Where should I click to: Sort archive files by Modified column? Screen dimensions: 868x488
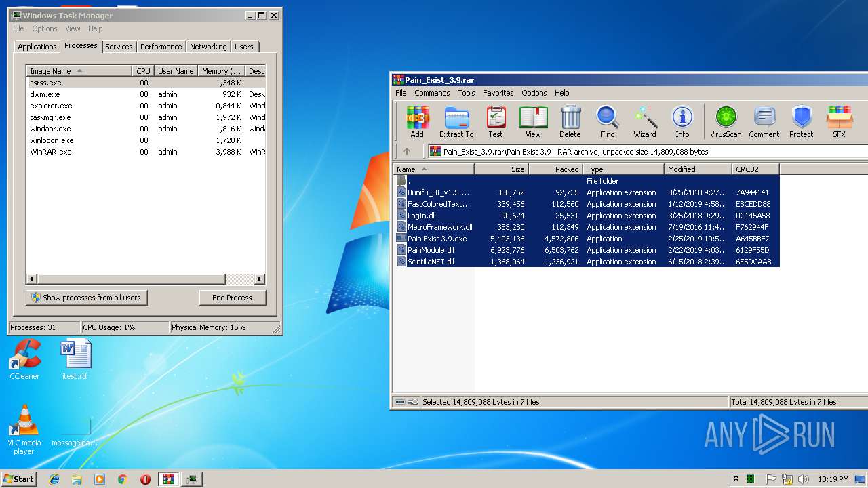tap(698, 169)
